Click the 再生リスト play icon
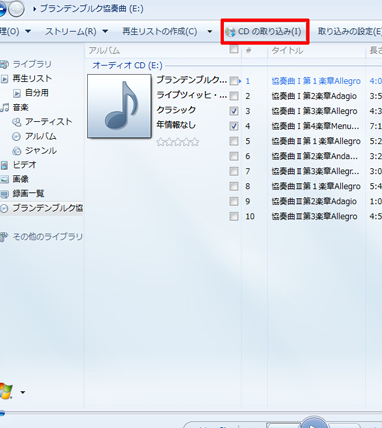This screenshot has height=428, width=382. [x=4, y=79]
